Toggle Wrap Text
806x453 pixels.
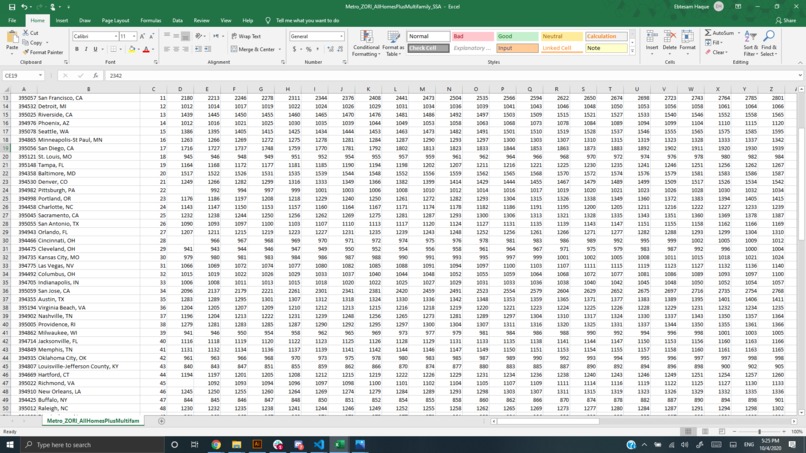click(x=246, y=37)
